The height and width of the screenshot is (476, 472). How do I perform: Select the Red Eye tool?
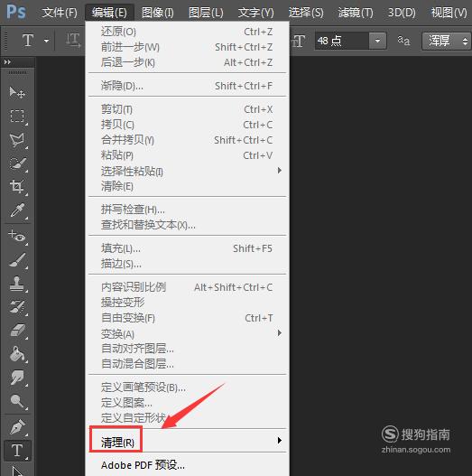(x=17, y=236)
